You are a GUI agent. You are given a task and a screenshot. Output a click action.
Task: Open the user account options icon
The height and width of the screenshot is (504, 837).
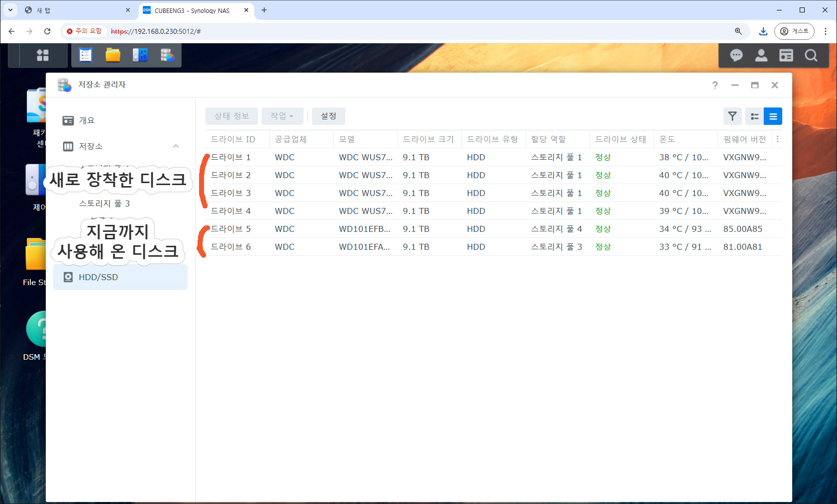761,55
